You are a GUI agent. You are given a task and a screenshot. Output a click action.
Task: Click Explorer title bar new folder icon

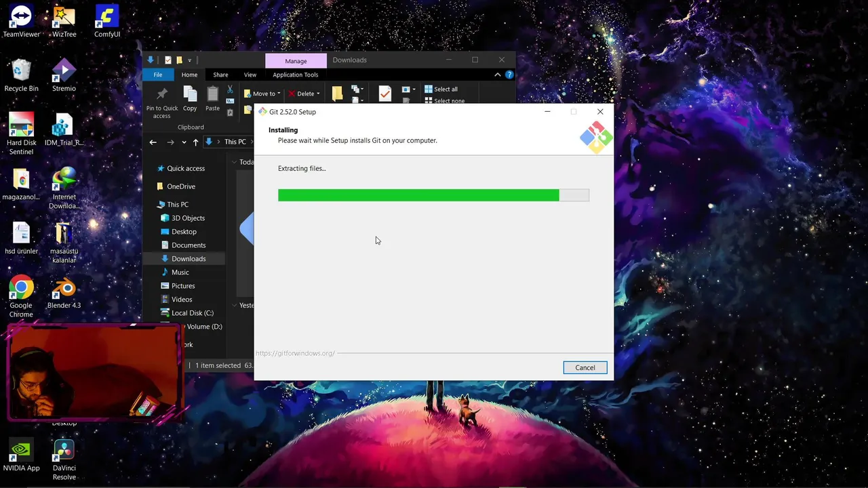point(179,60)
